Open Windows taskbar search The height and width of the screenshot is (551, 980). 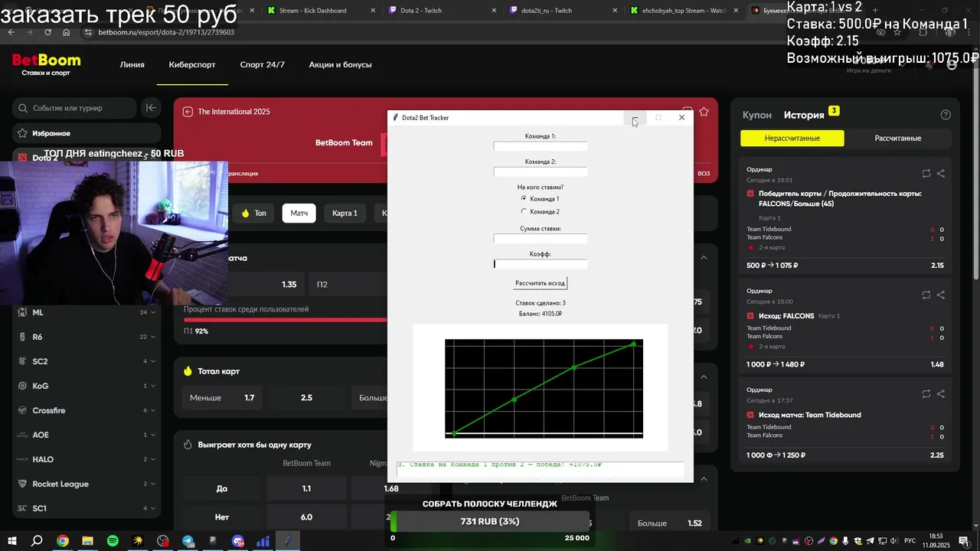[37, 541]
